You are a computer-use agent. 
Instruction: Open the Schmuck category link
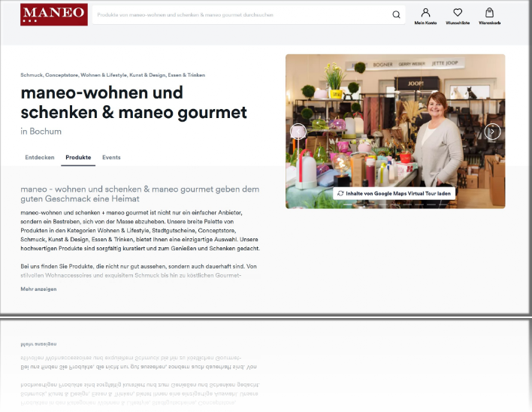click(32, 75)
